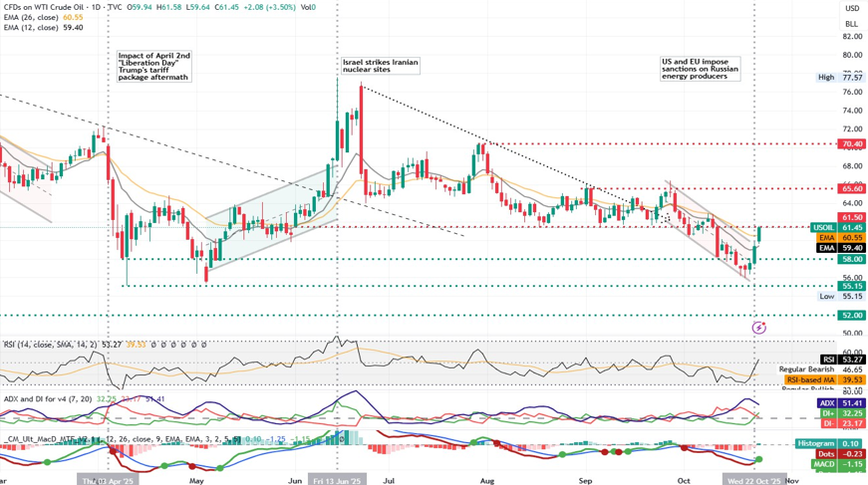868x485 pixels.
Task: Click the green 52.00 price level label
Action: click(851, 316)
